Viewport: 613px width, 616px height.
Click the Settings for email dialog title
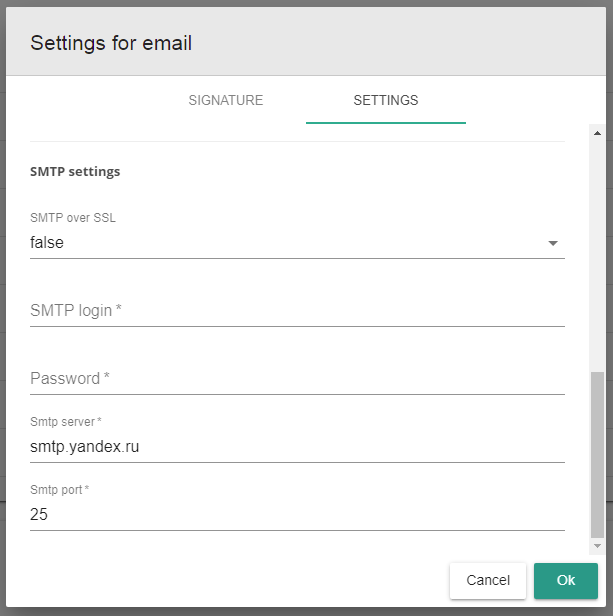click(111, 43)
